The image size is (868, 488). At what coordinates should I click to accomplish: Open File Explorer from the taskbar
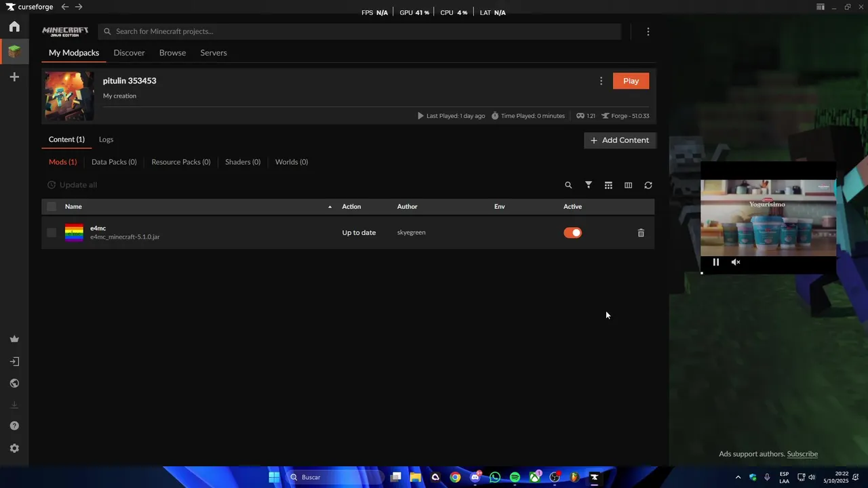point(416,477)
